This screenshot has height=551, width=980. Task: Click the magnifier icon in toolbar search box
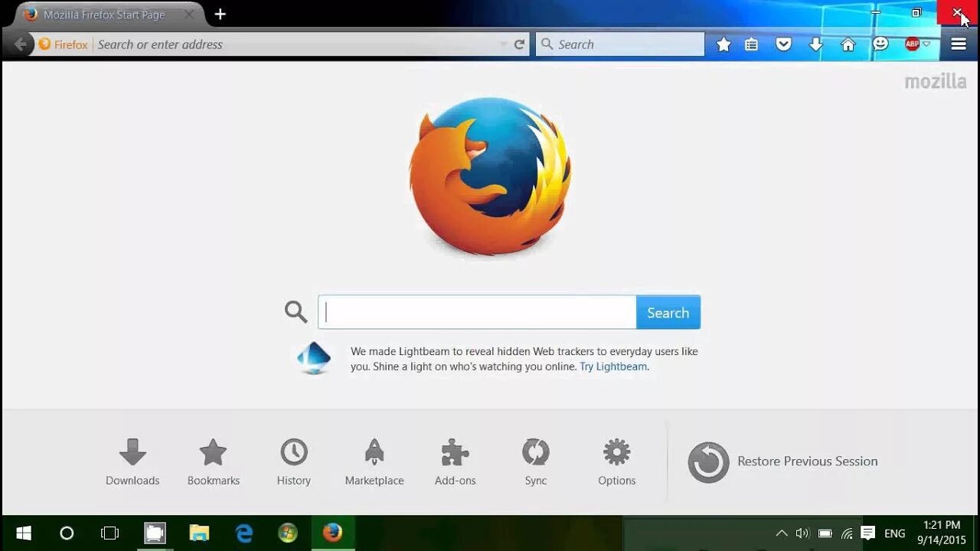(547, 44)
